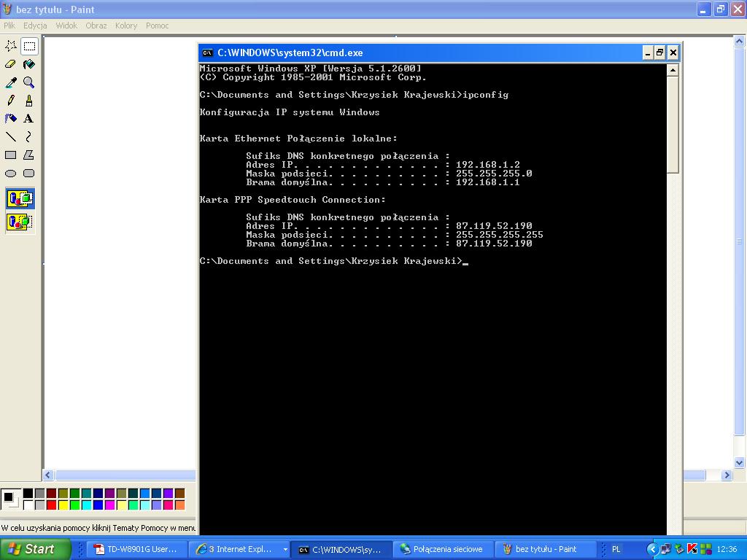The height and width of the screenshot is (560, 747).
Task: Click the taskbar clock showing 12:36
Action: pyautogui.click(x=727, y=550)
